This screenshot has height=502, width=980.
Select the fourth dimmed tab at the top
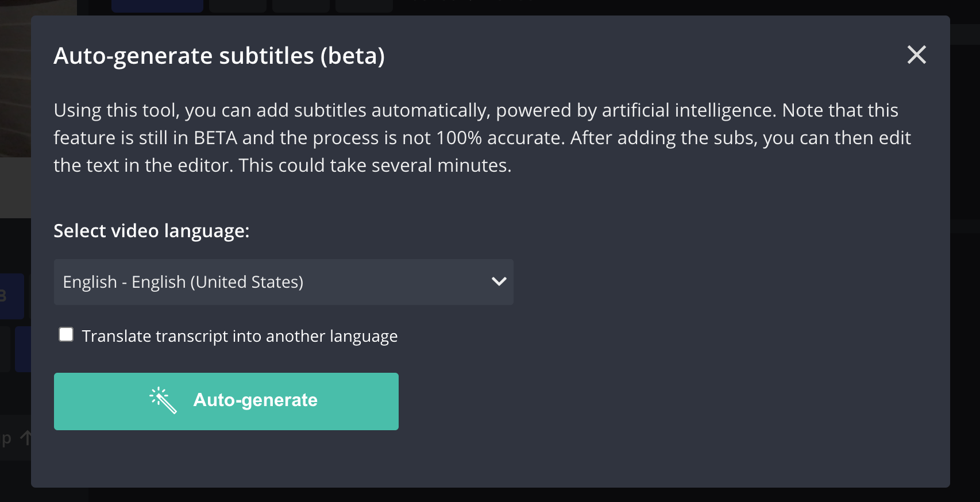364,6
